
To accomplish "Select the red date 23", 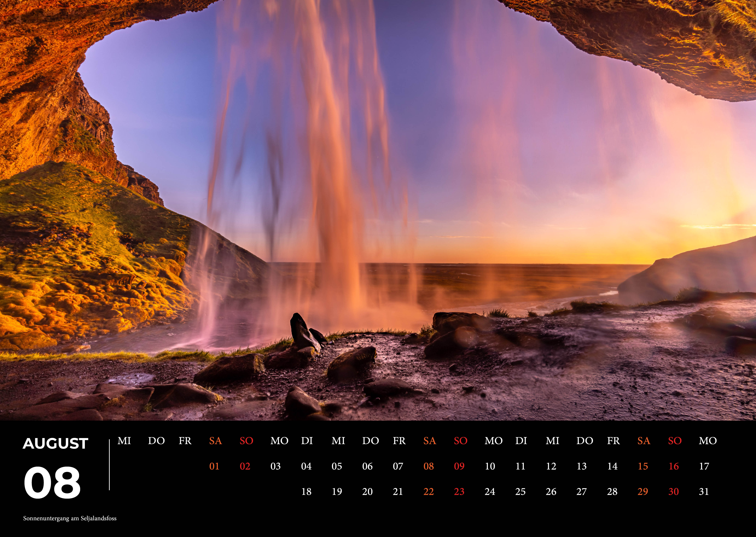I will tap(459, 492).
